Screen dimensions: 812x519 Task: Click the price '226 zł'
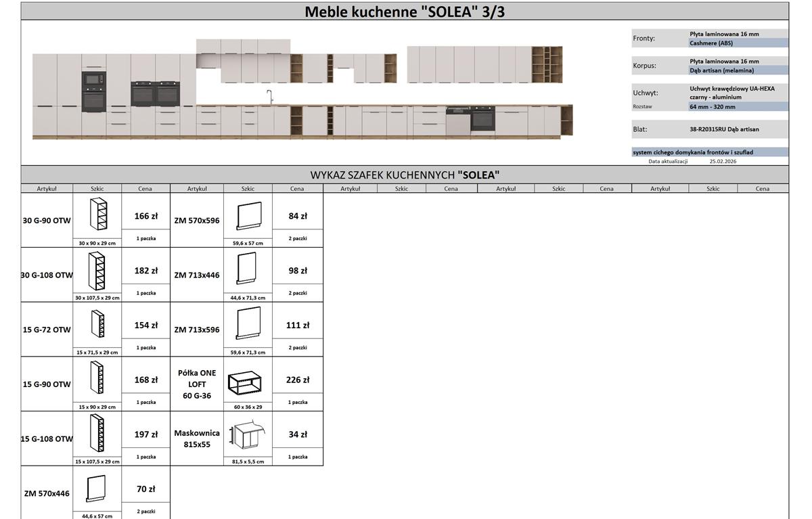tap(298, 380)
